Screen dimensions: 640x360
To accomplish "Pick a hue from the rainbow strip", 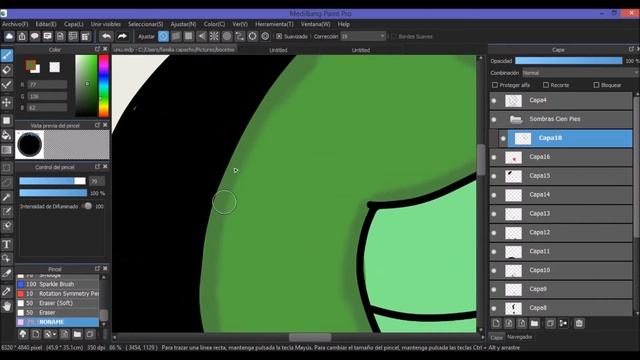I will pyautogui.click(x=104, y=86).
